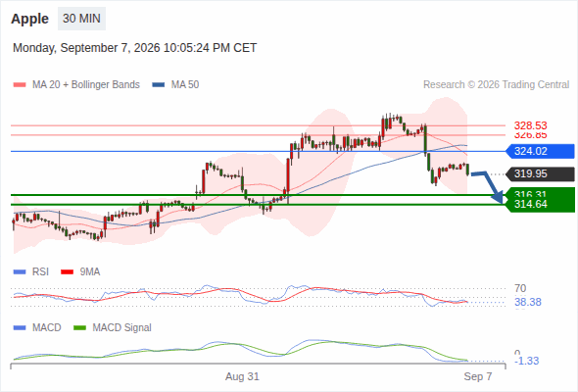Click the green 314.64 target price tag

(540, 204)
